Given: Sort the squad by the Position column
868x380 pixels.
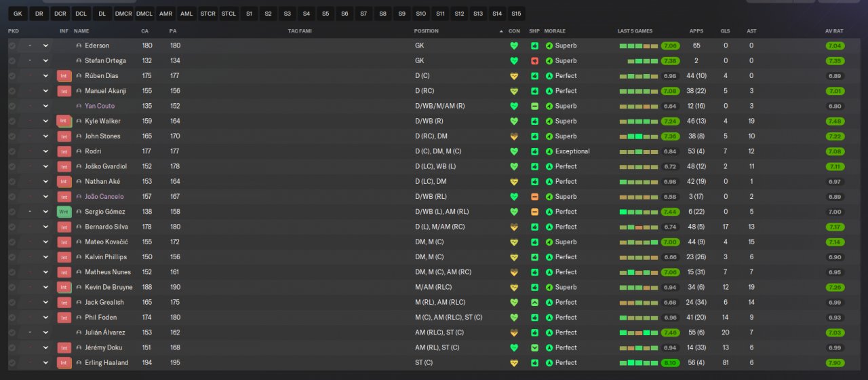Looking at the screenshot, I should pyautogui.click(x=427, y=31).
